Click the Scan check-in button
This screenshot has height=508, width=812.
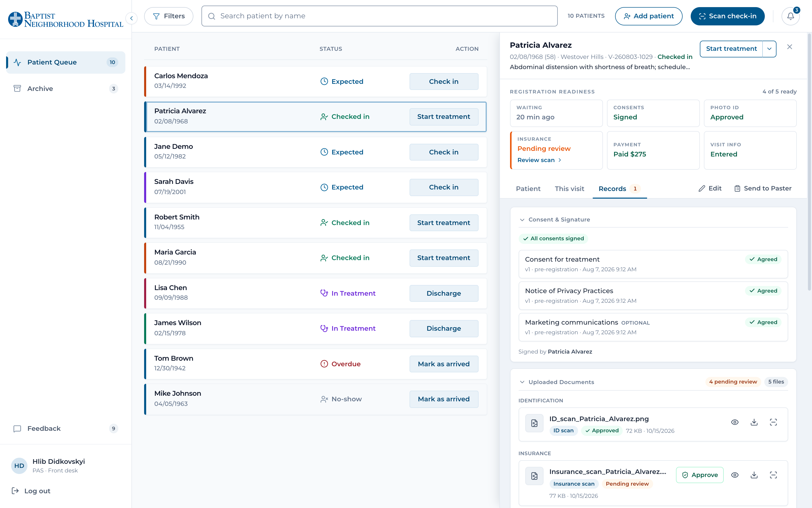pos(728,16)
